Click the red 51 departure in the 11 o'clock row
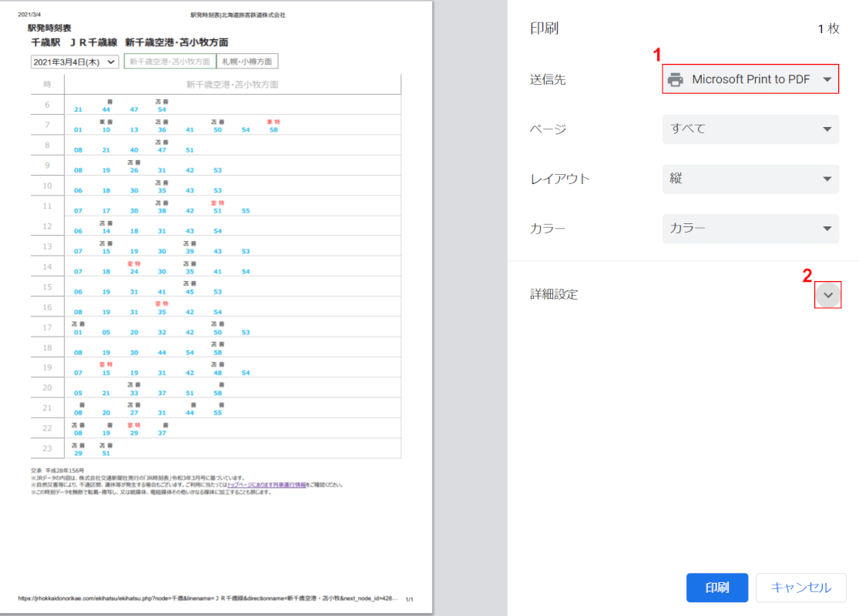Viewport: 859px width, 616px height. [218, 210]
